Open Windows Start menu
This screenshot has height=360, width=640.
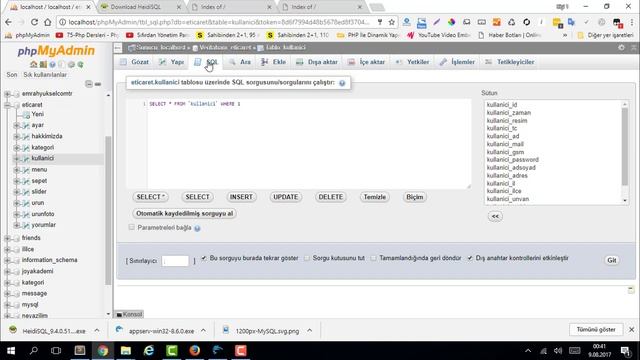(11, 351)
